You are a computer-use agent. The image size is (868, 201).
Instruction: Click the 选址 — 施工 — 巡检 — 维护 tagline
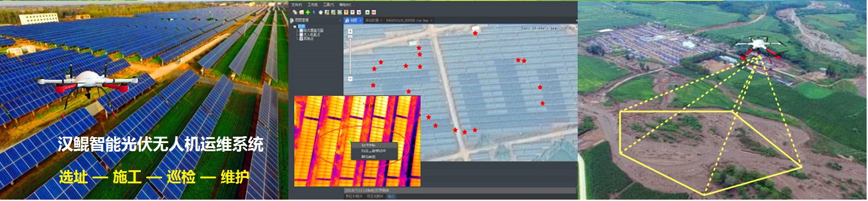tap(154, 177)
